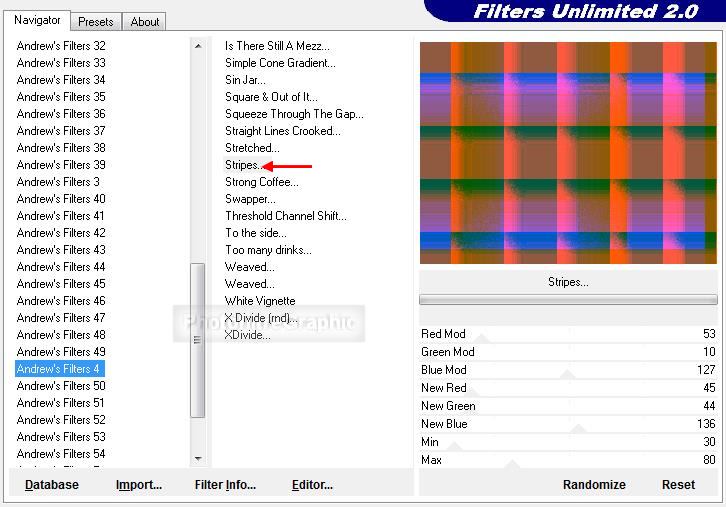Select the Navigator tab
This screenshot has height=507, width=726.
coord(38,20)
